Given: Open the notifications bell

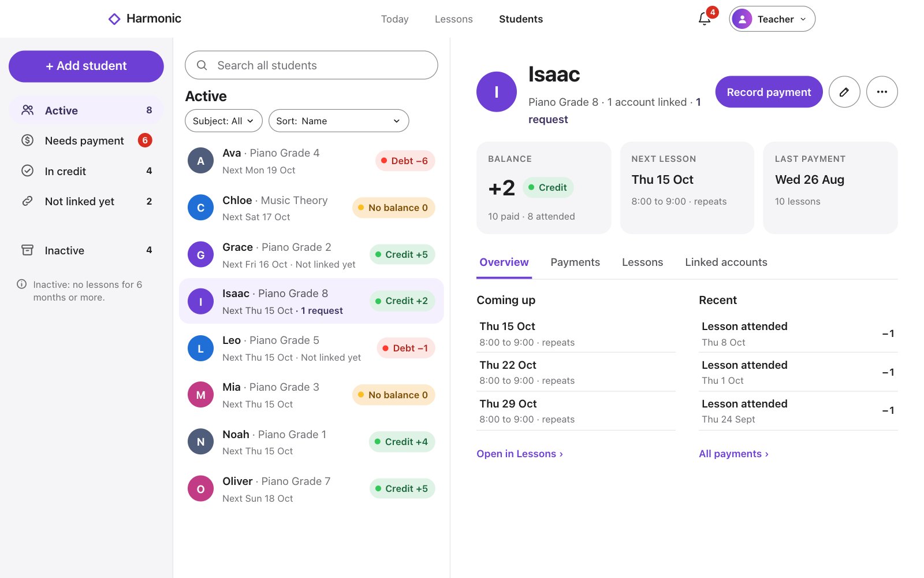Looking at the screenshot, I should pos(705,18).
